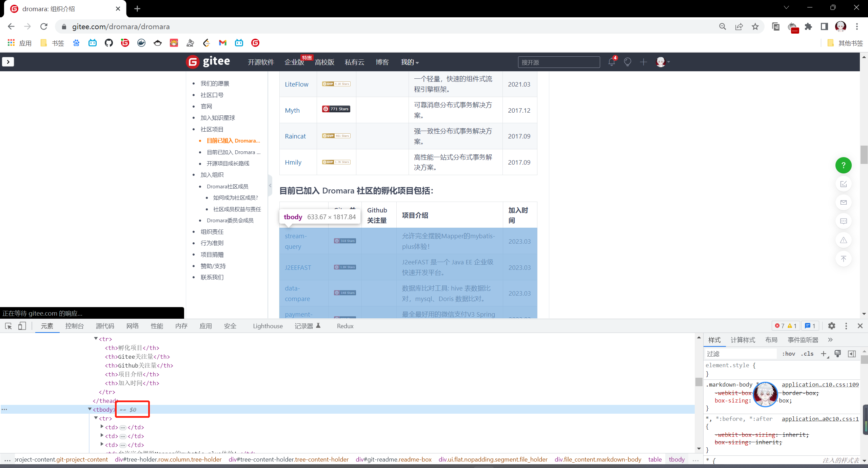Click the green help question-mark button
The width and height of the screenshot is (868, 468).
(843, 165)
